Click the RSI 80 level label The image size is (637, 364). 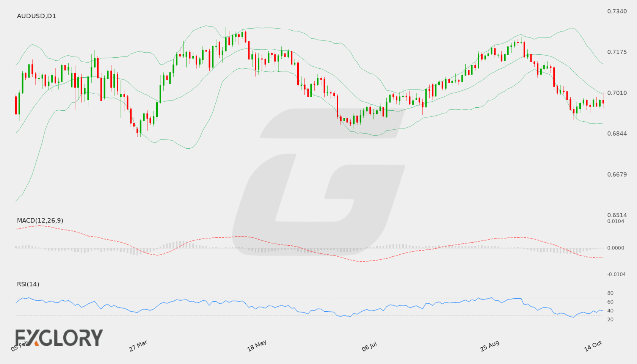(x=610, y=293)
